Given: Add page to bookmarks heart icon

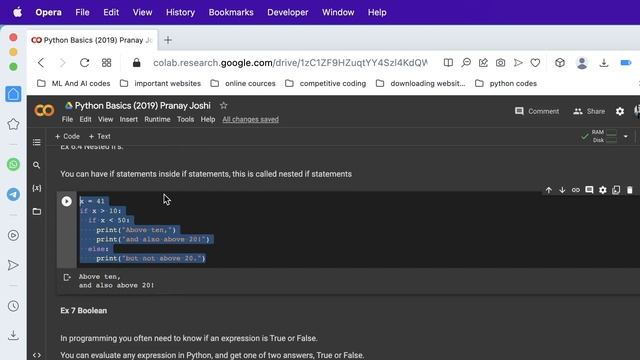Looking at the screenshot, I should (536, 63).
